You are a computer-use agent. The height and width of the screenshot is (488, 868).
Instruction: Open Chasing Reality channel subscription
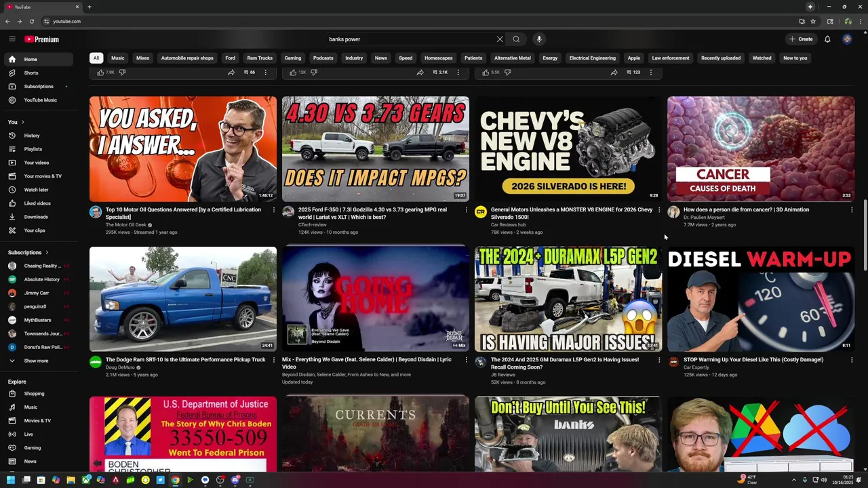38,266
